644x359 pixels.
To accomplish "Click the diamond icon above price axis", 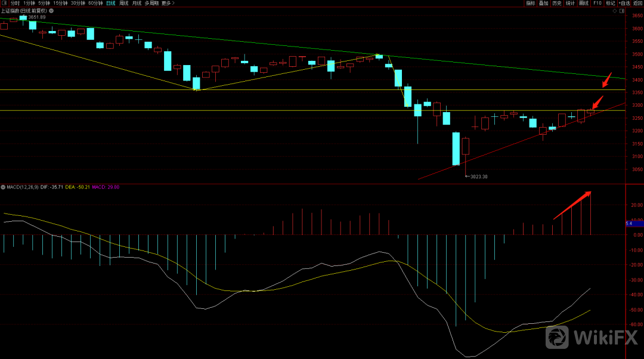I will pos(615,11).
